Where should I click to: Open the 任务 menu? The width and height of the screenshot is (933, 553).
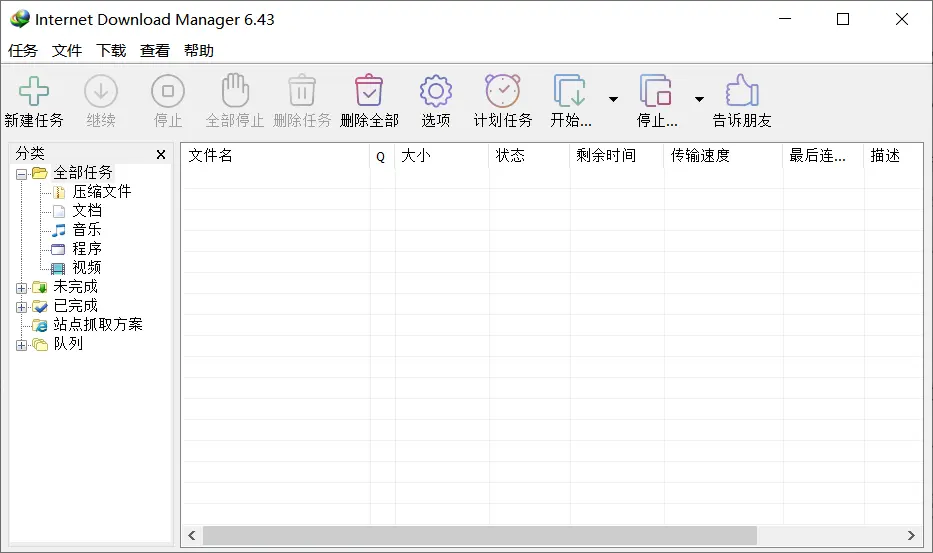[x=23, y=51]
